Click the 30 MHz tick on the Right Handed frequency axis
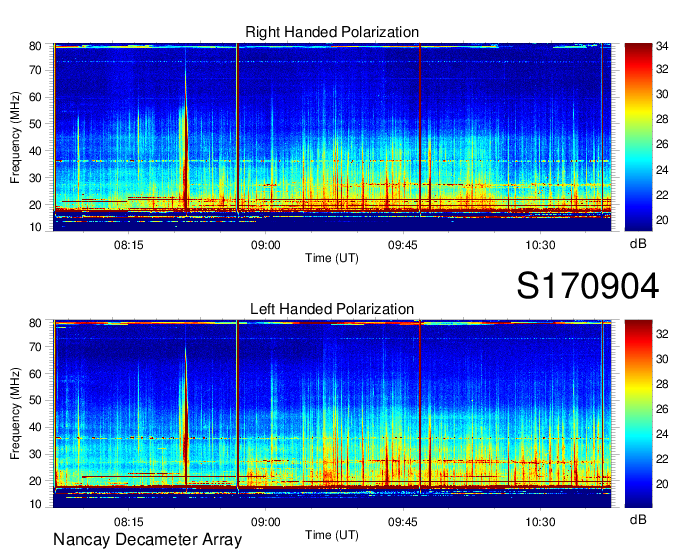This screenshot has width=680, height=552. (35, 178)
